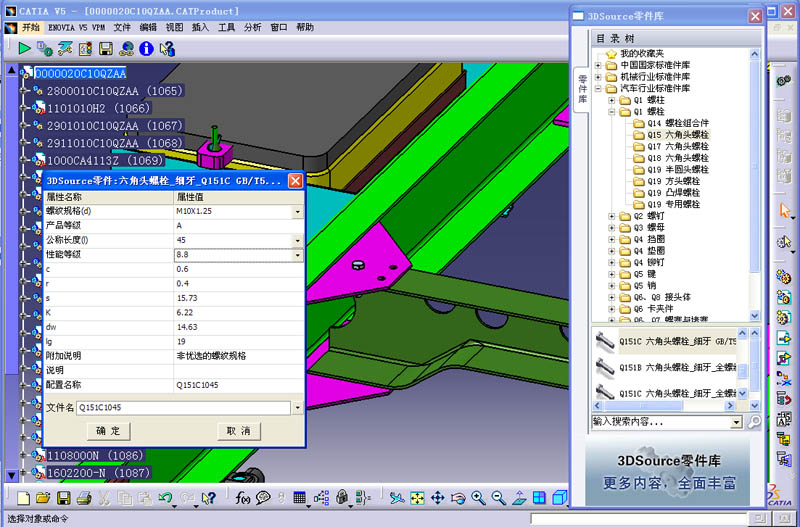
Task: Click the Save floppy icon in bottom toolbar
Action: click(63, 497)
